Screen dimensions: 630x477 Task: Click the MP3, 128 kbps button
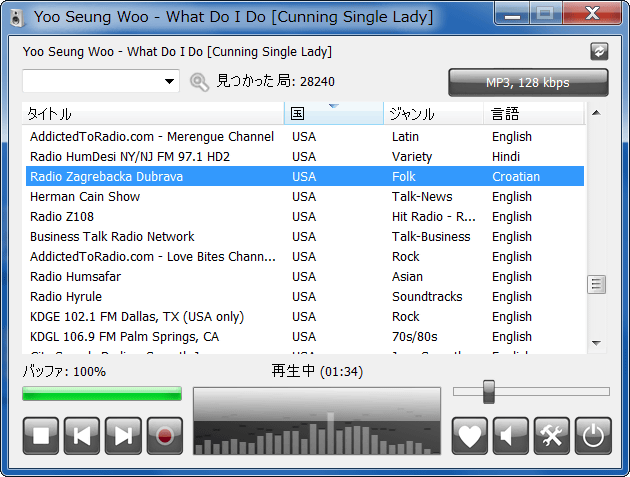click(528, 82)
